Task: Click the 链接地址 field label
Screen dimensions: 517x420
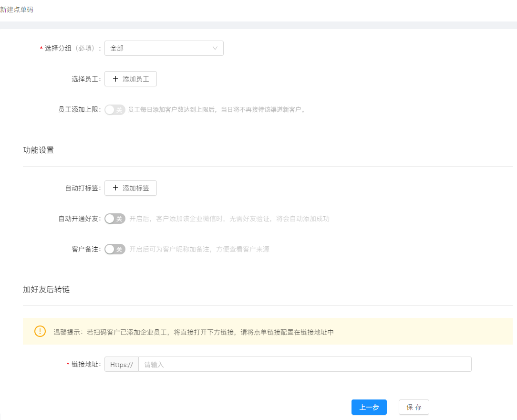Action: [x=84, y=364]
